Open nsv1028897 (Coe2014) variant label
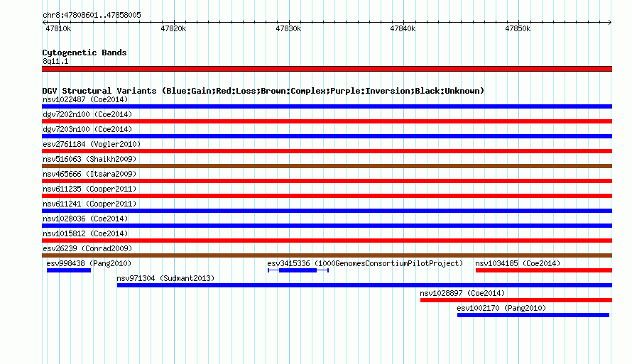 tap(462, 293)
